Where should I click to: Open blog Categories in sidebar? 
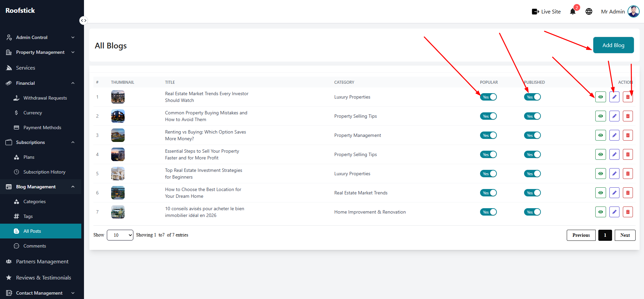[x=41, y=201]
